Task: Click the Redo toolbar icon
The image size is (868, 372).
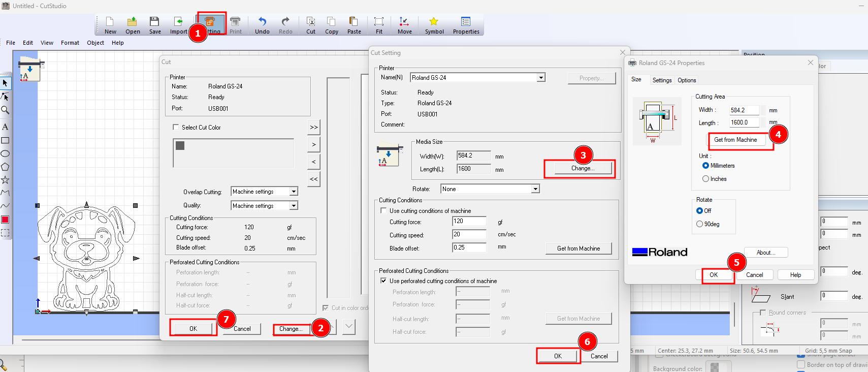Action: pyautogui.click(x=285, y=25)
